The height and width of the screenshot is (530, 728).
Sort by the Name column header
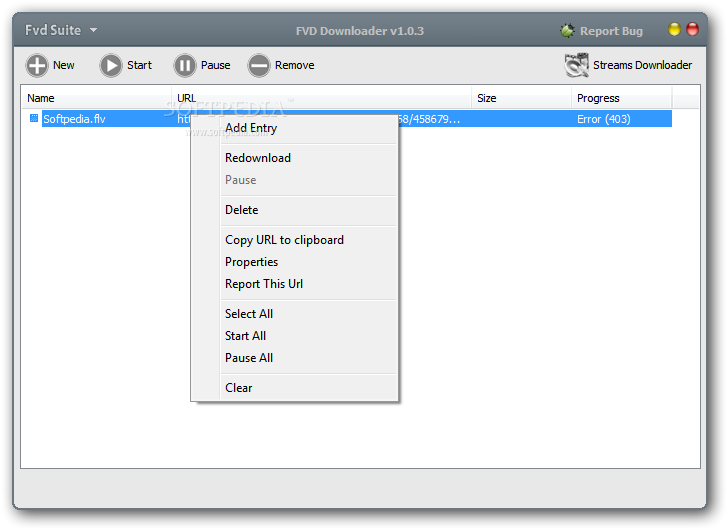(x=97, y=98)
